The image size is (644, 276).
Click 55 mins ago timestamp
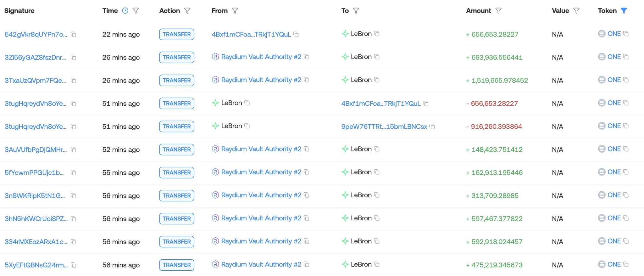pos(121,172)
